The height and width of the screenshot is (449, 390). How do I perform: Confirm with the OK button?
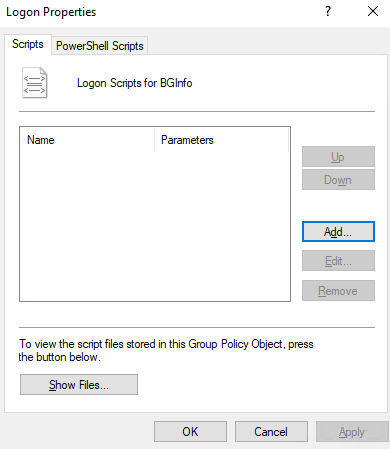coord(190,432)
